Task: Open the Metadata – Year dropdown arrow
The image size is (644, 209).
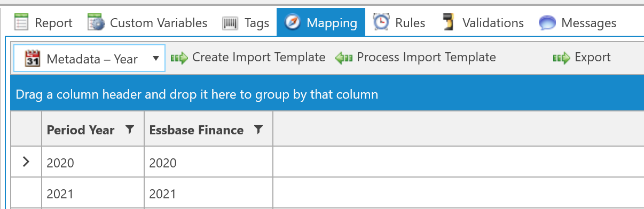Action: coord(156,59)
